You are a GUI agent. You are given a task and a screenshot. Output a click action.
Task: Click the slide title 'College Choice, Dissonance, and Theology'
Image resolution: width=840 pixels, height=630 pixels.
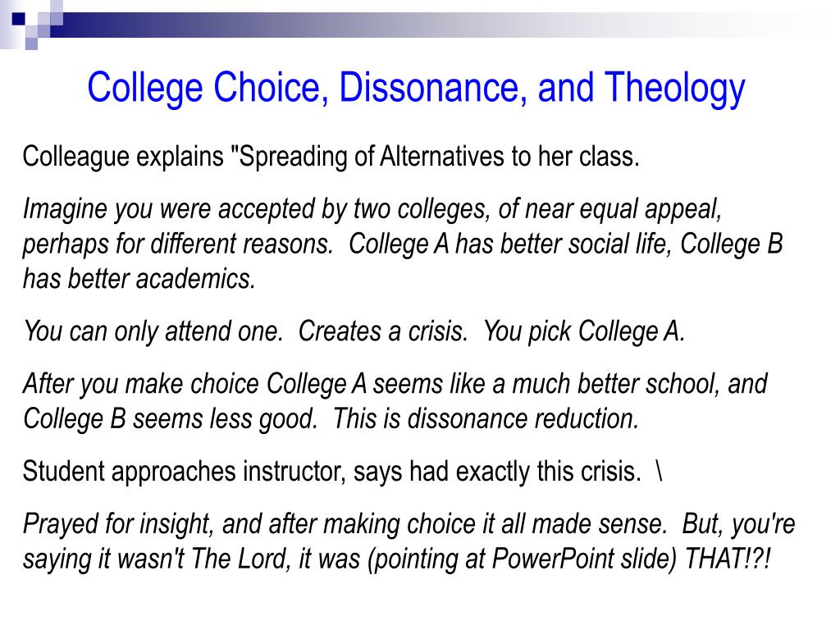pyautogui.click(x=416, y=89)
